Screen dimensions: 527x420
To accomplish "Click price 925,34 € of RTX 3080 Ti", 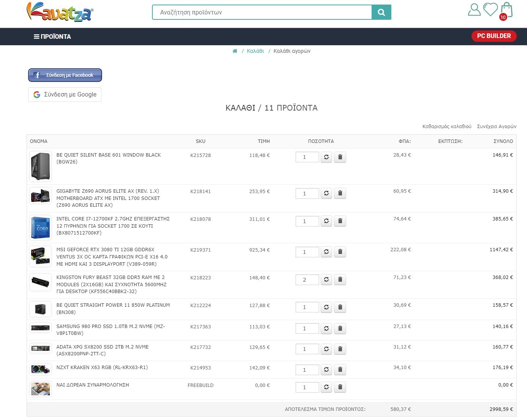I will (260, 250).
